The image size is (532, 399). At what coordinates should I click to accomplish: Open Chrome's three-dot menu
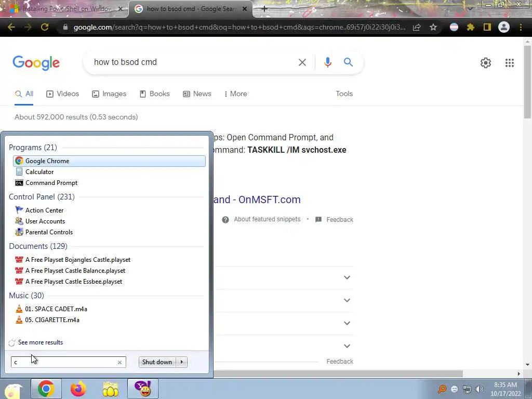(x=521, y=27)
